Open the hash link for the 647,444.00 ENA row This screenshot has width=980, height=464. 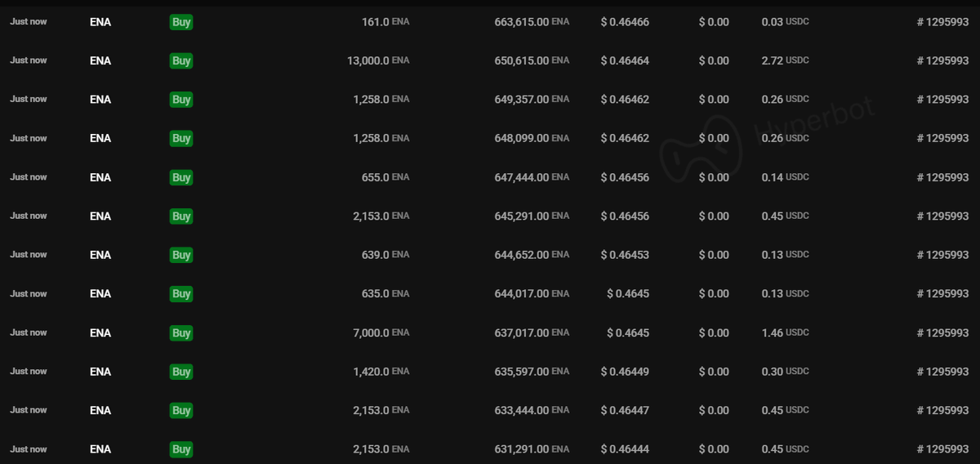pos(942,177)
